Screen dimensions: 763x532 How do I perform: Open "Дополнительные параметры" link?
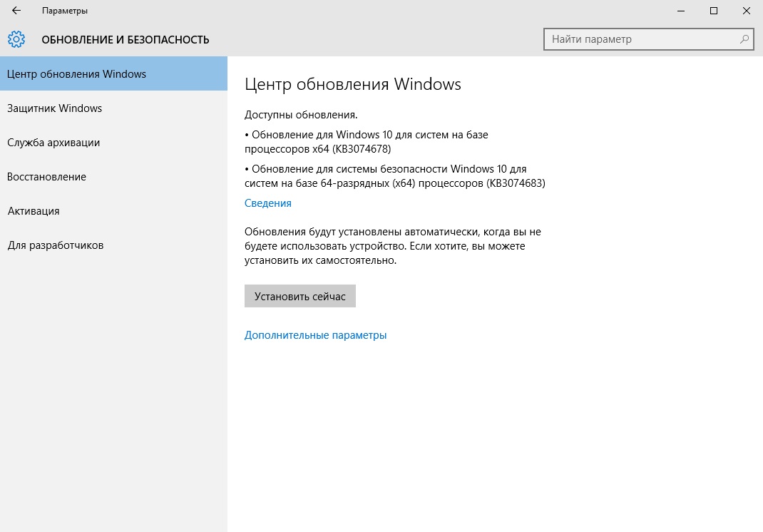pyautogui.click(x=315, y=335)
